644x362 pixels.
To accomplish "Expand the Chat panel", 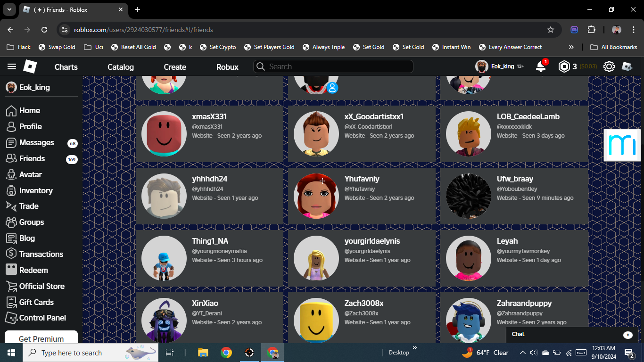I will point(572,335).
